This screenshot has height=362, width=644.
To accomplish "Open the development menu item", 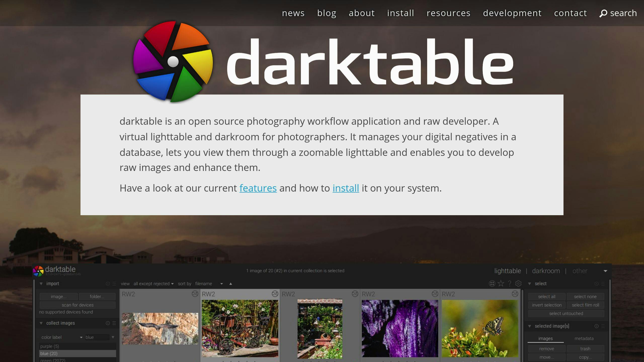I will pos(512,13).
